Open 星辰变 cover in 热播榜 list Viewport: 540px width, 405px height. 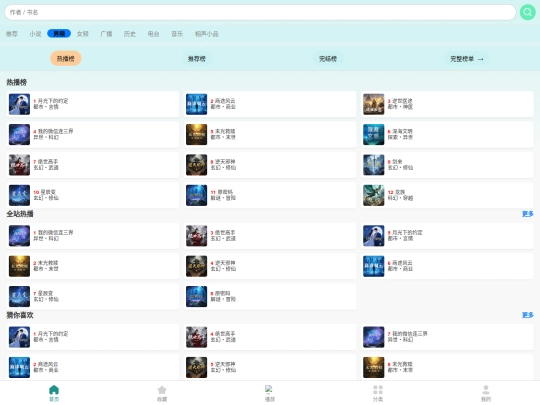[x=19, y=195]
